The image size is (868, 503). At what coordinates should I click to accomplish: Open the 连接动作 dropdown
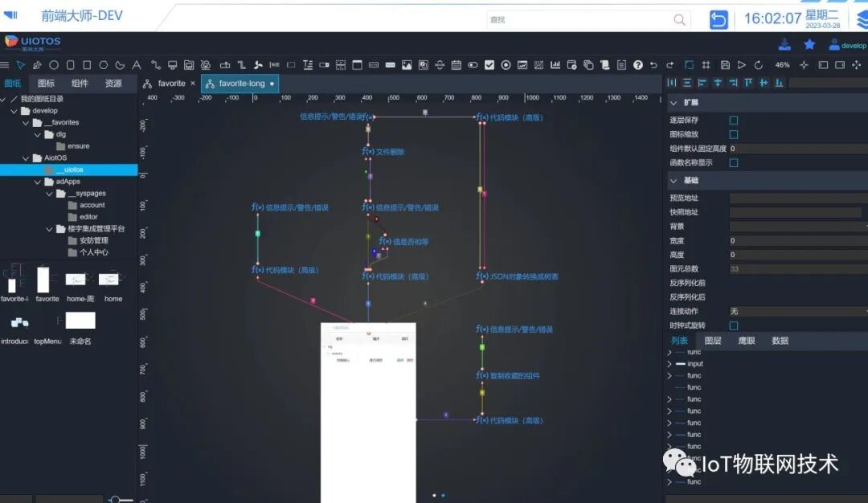[798, 312]
